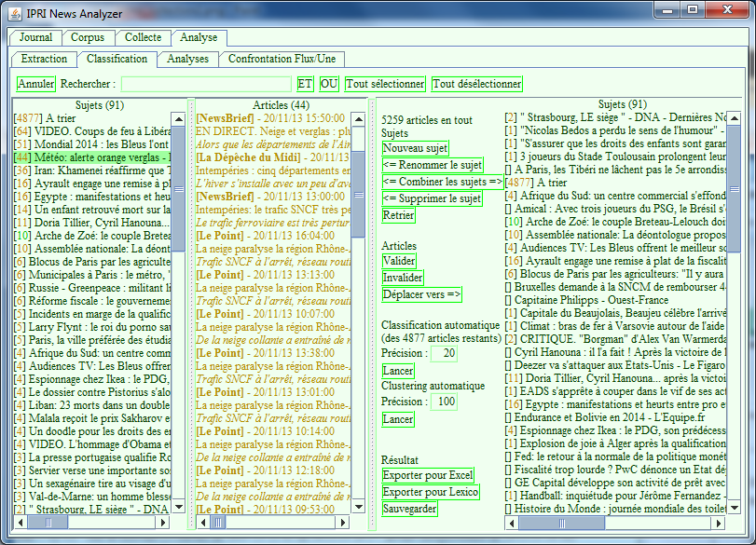Click left arrow of Articles horizontal scrollbar
Screen dimensions: 756x545
200,522
